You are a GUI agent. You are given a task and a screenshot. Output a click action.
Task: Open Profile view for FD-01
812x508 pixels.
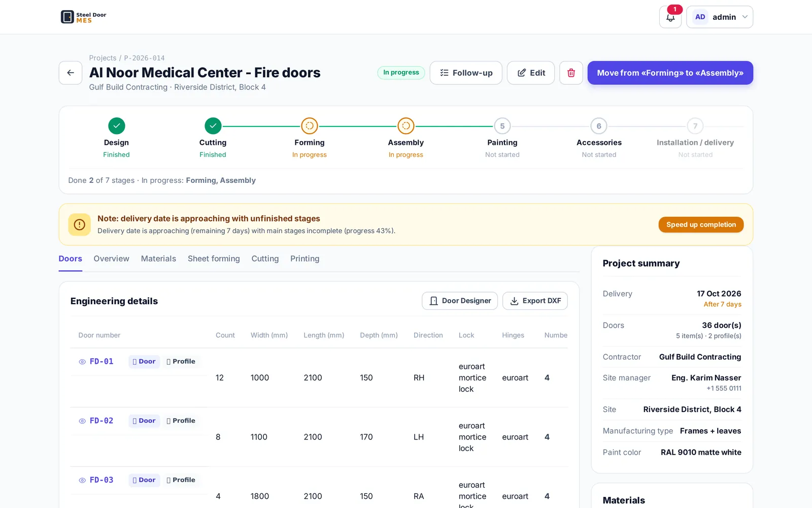[x=181, y=362]
